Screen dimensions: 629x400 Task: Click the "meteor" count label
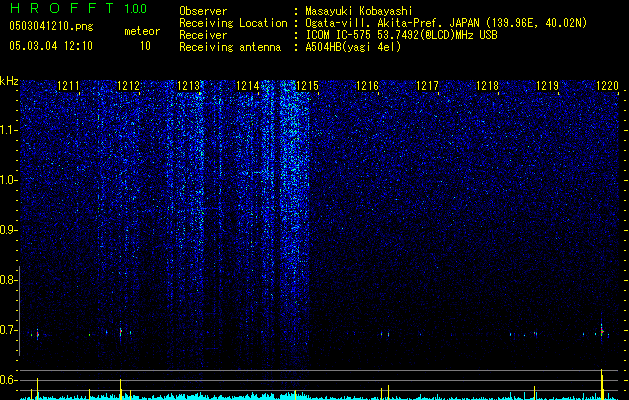[x=142, y=31]
